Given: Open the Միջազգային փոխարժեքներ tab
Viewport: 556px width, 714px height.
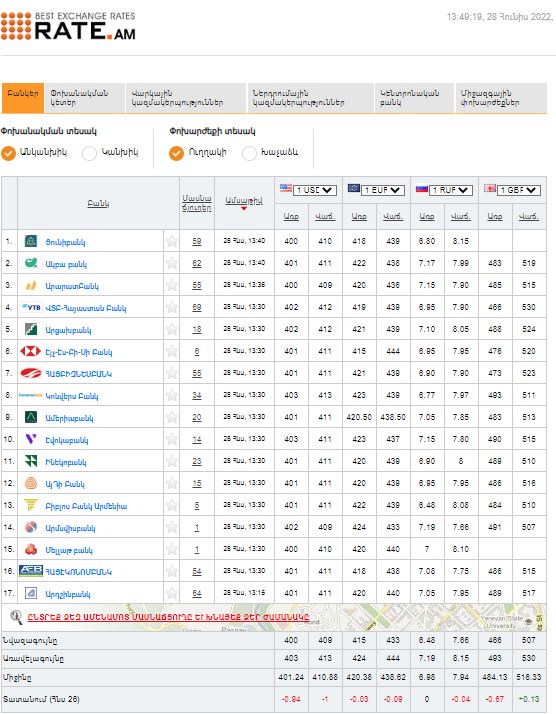Looking at the screenshot, I should [x=501, y=98].
